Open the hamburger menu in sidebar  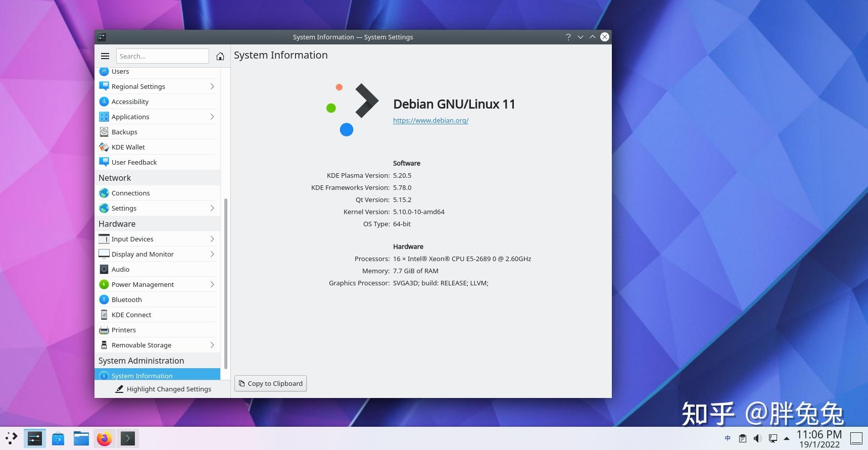(x=105, y=56)
